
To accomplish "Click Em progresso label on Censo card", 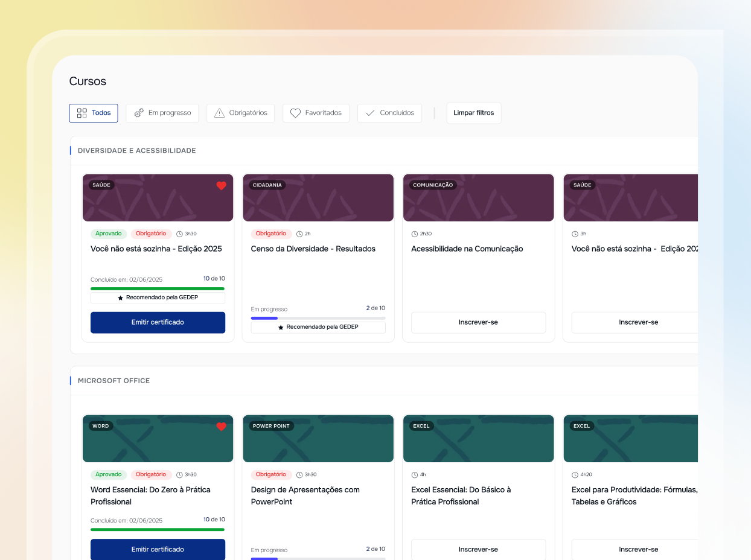I will [x=269, y=309].
